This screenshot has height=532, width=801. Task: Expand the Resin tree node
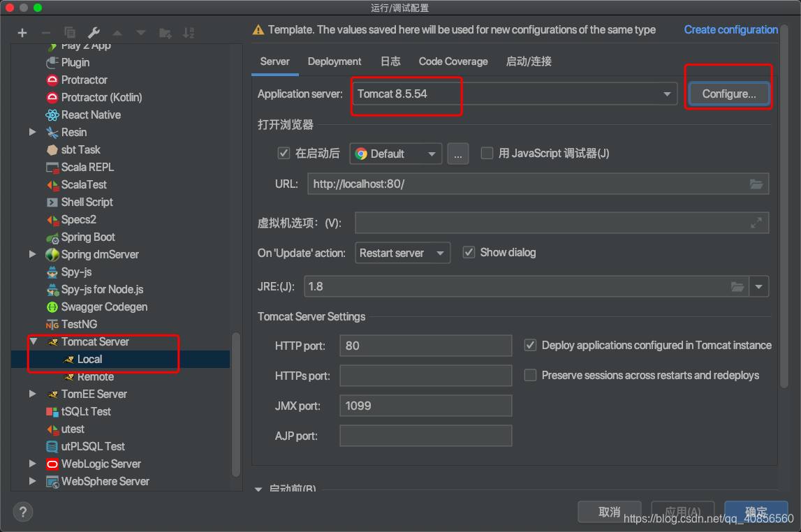point(33,132)
